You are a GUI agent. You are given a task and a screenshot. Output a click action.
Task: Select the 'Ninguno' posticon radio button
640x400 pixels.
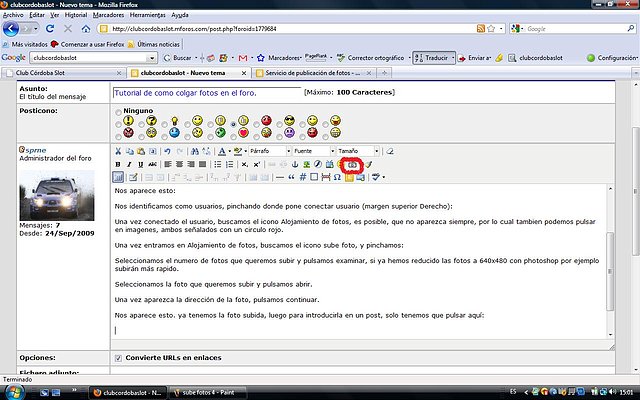click(118, 112)
